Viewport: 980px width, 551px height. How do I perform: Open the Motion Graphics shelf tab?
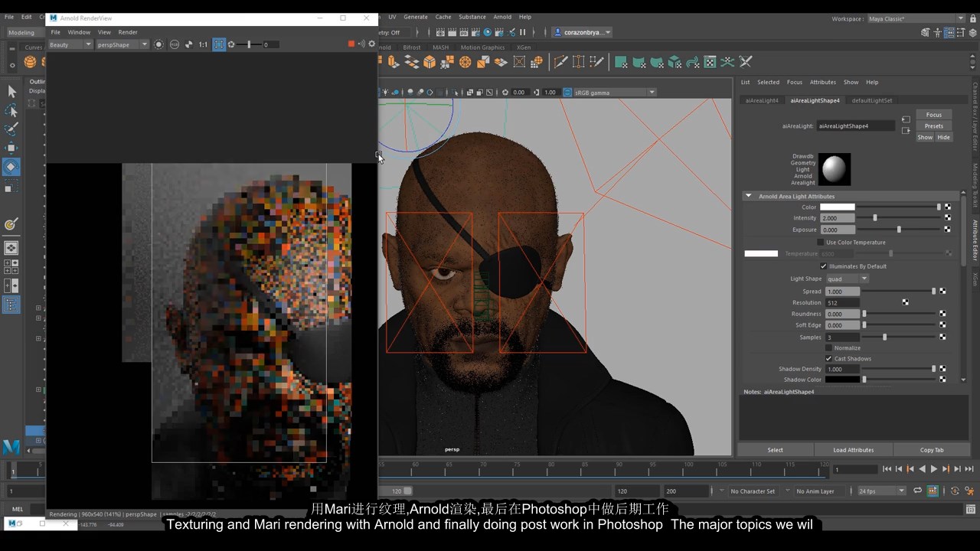pyautogui.click(x=482, y=47)
